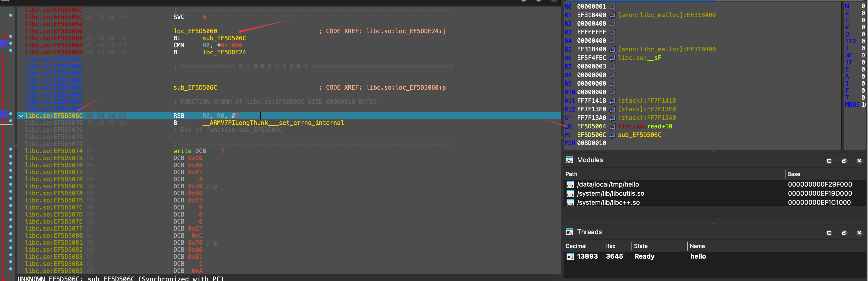Sort threads by State column header

(x=640, y=246)
